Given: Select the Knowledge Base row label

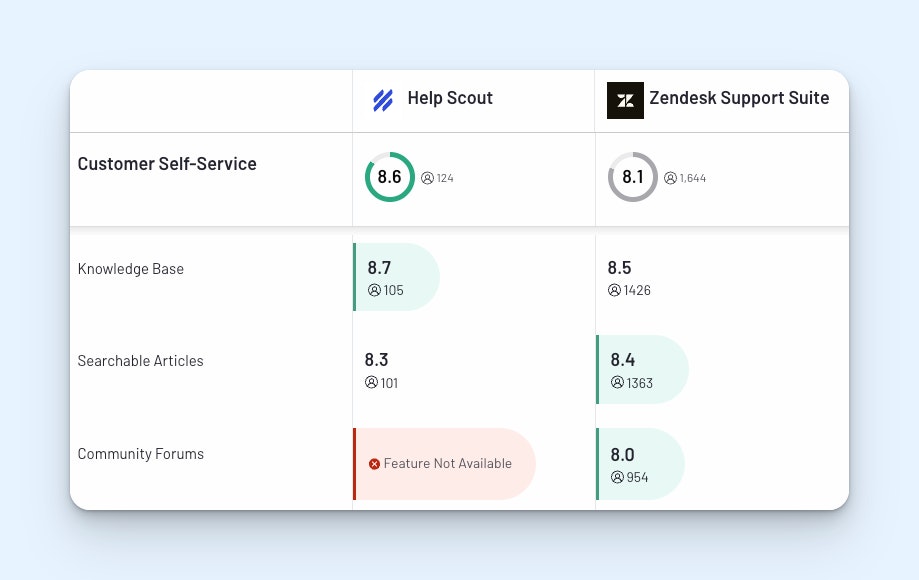Looking at the screenshot, I should tap(131, 269).
